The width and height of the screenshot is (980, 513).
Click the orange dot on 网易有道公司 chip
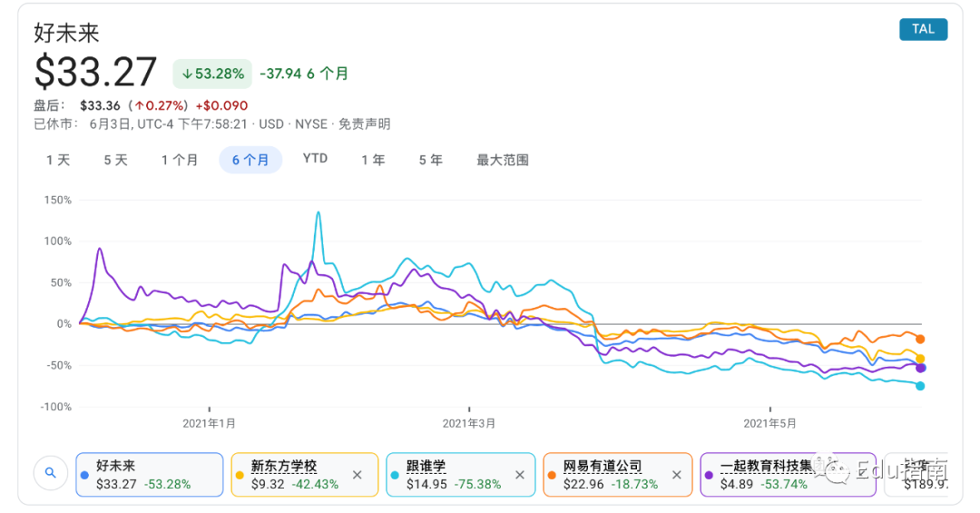coord(552,475)
